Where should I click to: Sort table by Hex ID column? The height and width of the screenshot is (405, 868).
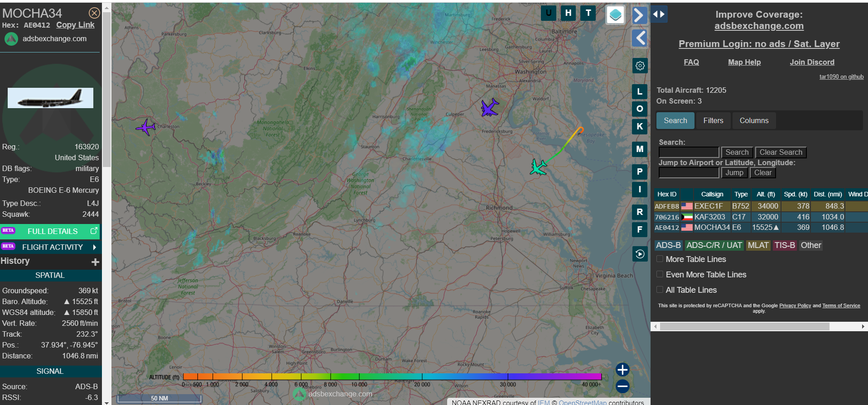click(x=667, y=194)
